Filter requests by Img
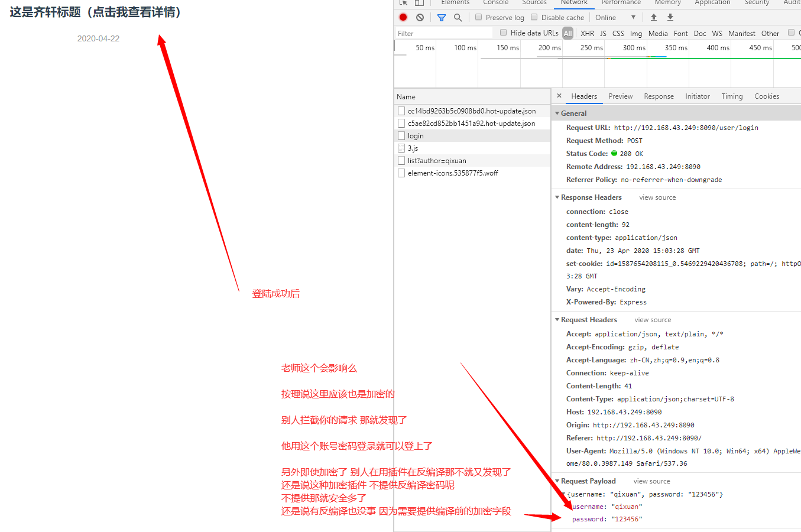This screenshot has width=801, height=532. tap(636, 34)
